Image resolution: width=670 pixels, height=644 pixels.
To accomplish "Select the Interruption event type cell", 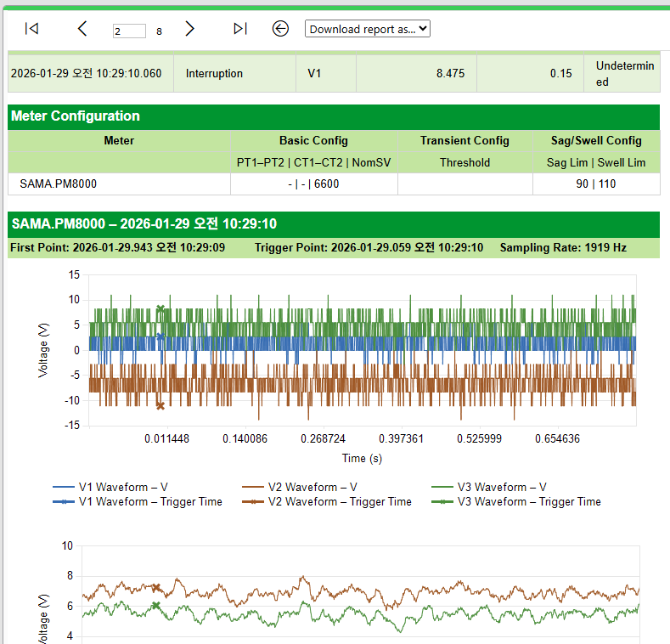I will tap(234, 74).
